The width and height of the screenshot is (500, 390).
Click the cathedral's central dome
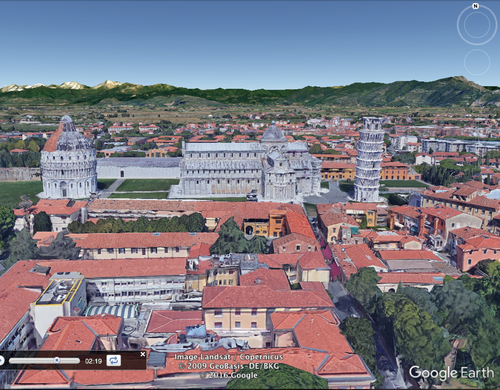click(x=273, y=132)
